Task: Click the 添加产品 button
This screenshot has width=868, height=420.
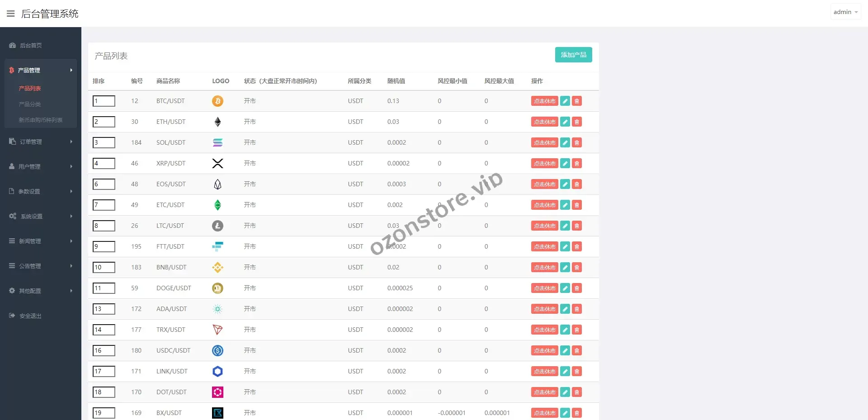Action: click(573, 55)
